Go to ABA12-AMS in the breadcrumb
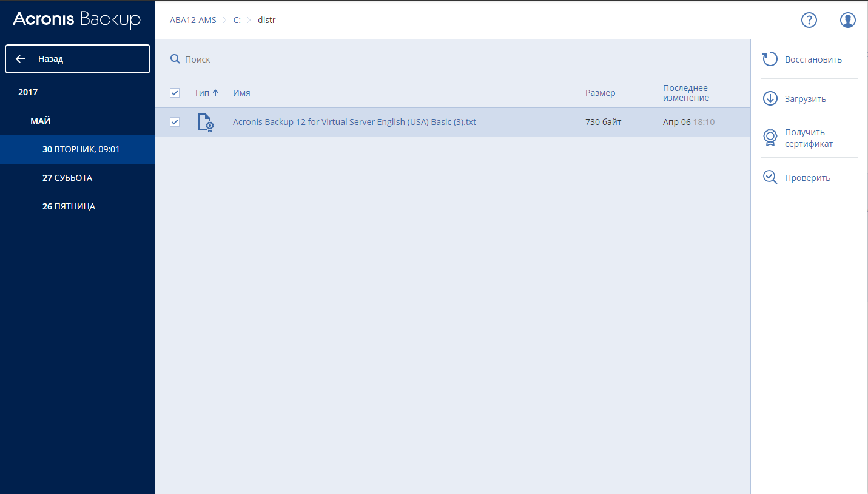Viewport: 868px width, 494px height. [x=193, y=20]
